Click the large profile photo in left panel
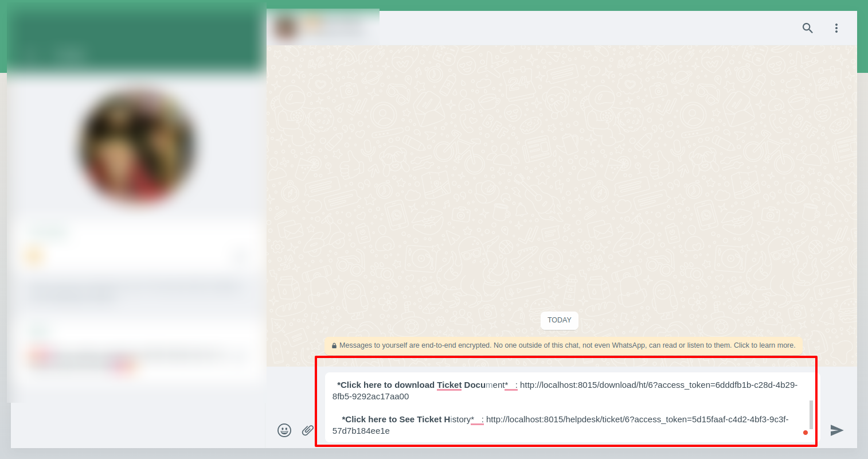The width and height of the screenshot is (868, 459). click(136, 146)
